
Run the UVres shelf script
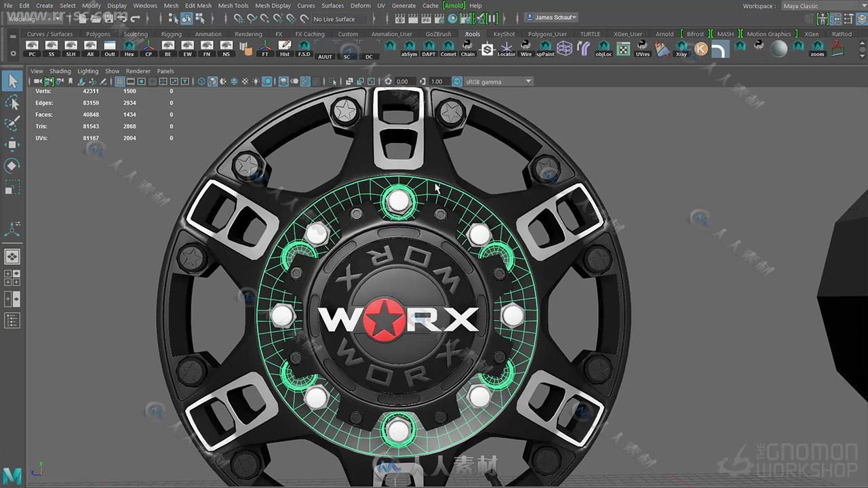pyautogui.click(x=642, y=48)
